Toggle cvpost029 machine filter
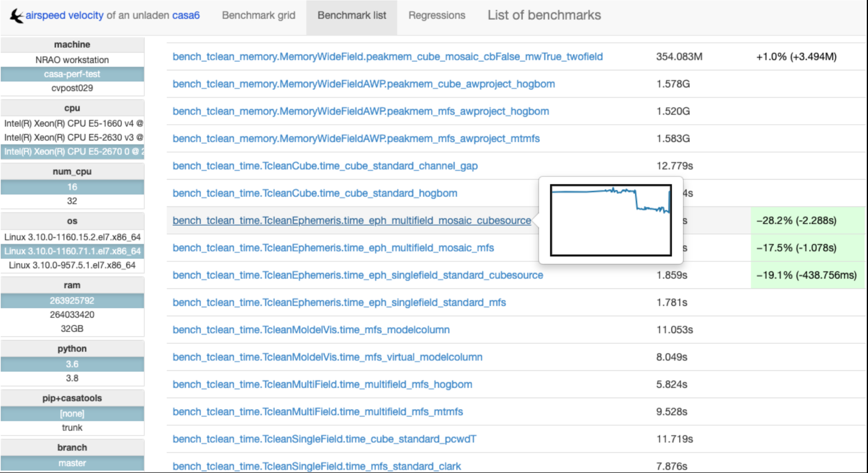Image resolution: width=868 pixels, height=473 pixels. [x=72, y=88]
